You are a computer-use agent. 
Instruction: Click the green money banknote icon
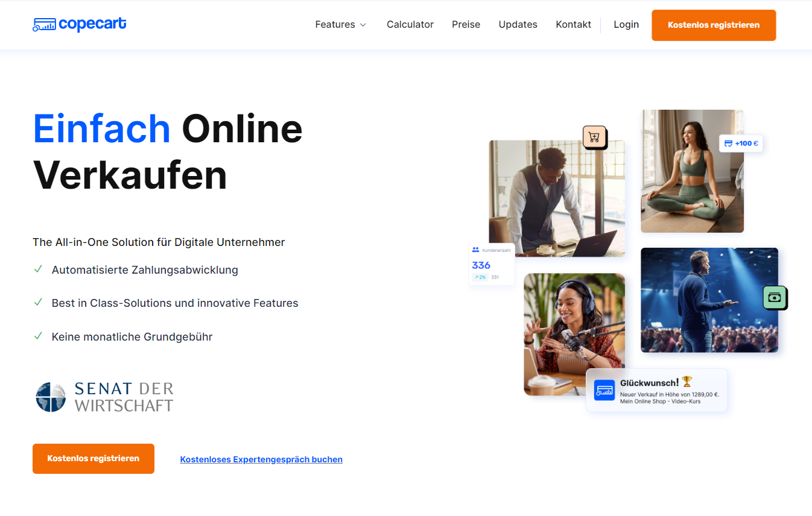[775, 298]
